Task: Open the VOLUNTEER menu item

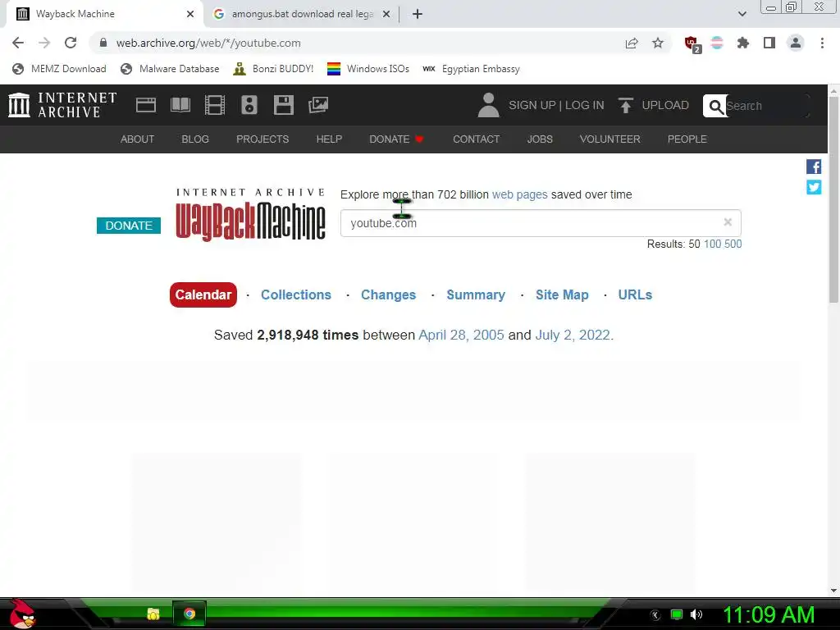Action: pos(609,139)
